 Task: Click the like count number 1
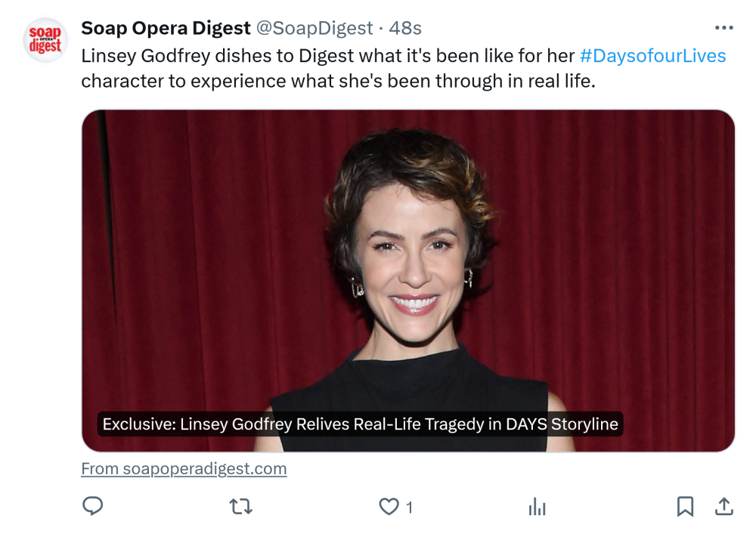[x=410, y=507]
